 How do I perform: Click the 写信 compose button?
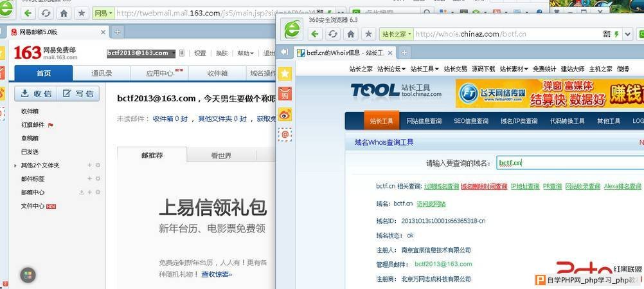(78, 93)
